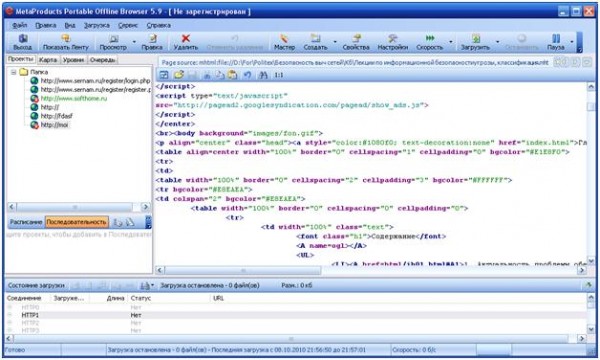Click the green Скорость (Speed) icon
Image resolution: width=600 pixels, height=360 pixels.
coord(430,38)
